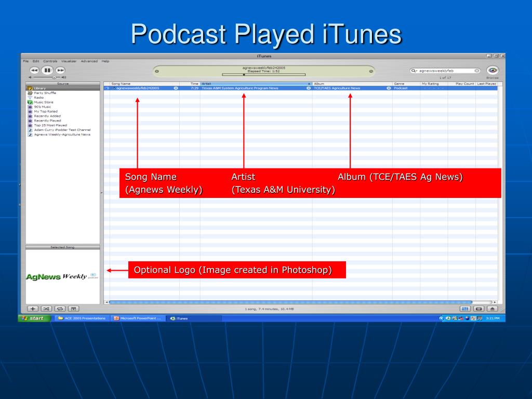Open Top 25 Most Played playlist
Screen dimensions: 532x399
pos(50,125)
